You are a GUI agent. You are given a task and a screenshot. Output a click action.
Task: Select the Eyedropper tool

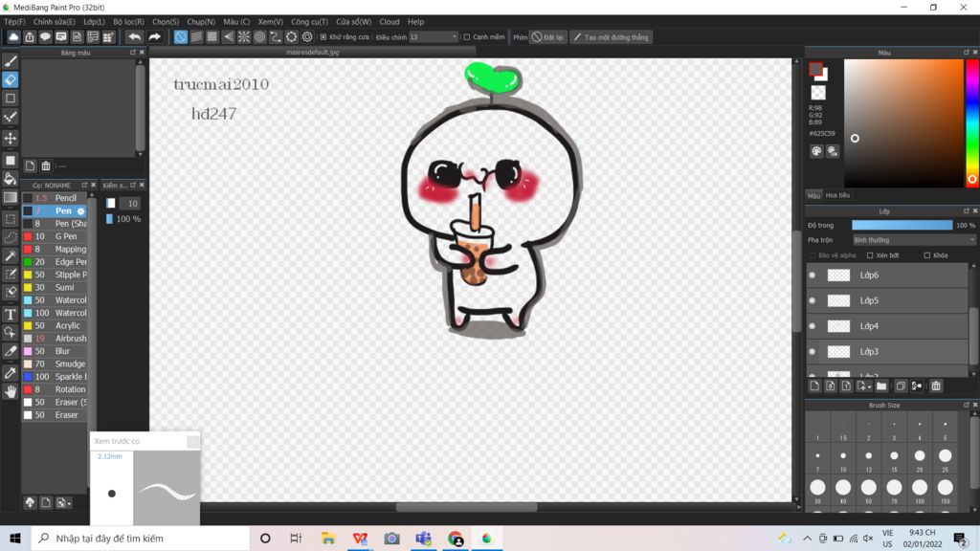[11, 373]
